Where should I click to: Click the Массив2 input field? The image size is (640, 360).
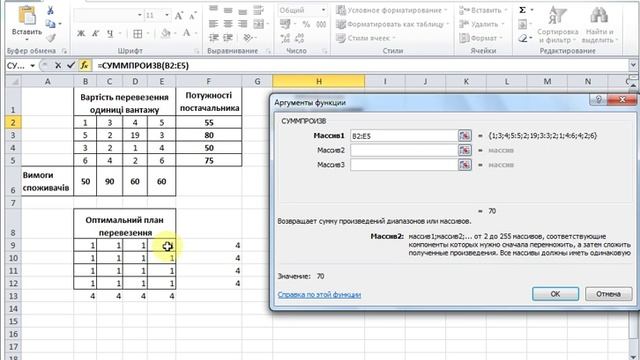(x=404, y=150)
